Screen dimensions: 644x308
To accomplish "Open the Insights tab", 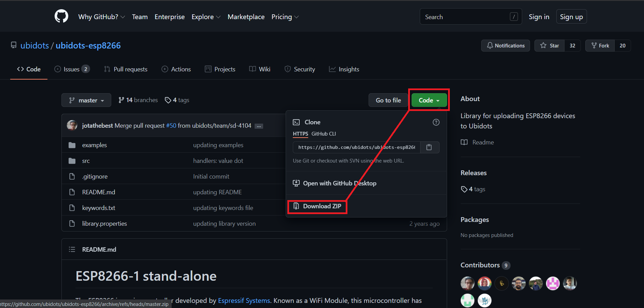I will pos(344,69).
